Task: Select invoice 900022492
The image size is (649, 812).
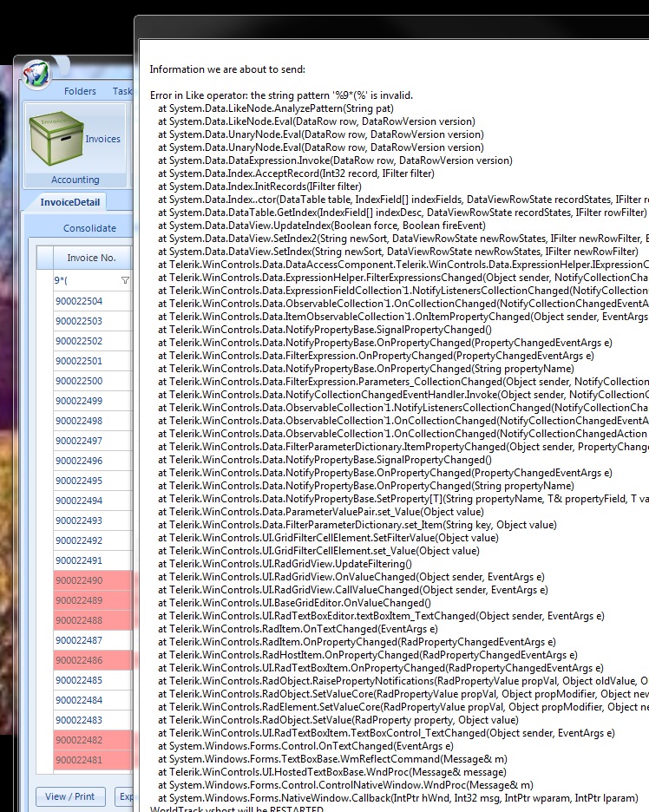Action: 92,540
